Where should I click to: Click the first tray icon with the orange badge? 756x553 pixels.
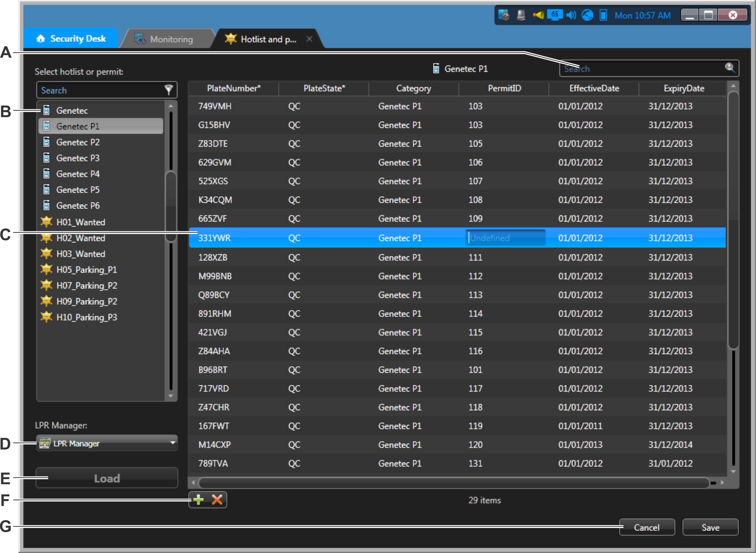pyautogui.click(x=503, y=15)
